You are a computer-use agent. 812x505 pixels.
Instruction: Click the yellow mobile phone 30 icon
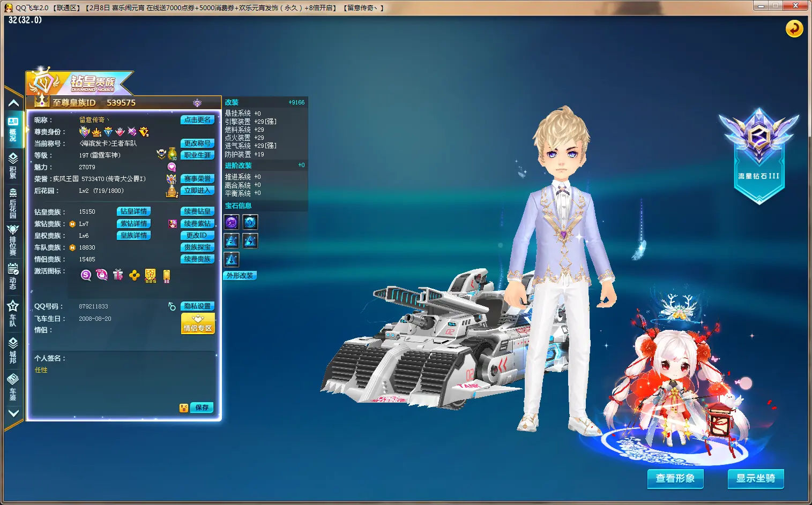(167, 276)
